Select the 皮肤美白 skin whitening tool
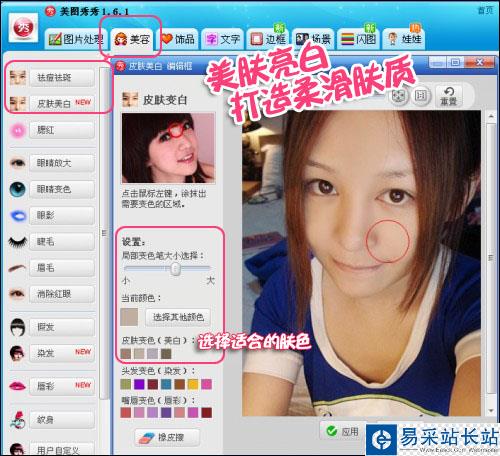The width and height of the screenshot is (500, 456). 62,104
